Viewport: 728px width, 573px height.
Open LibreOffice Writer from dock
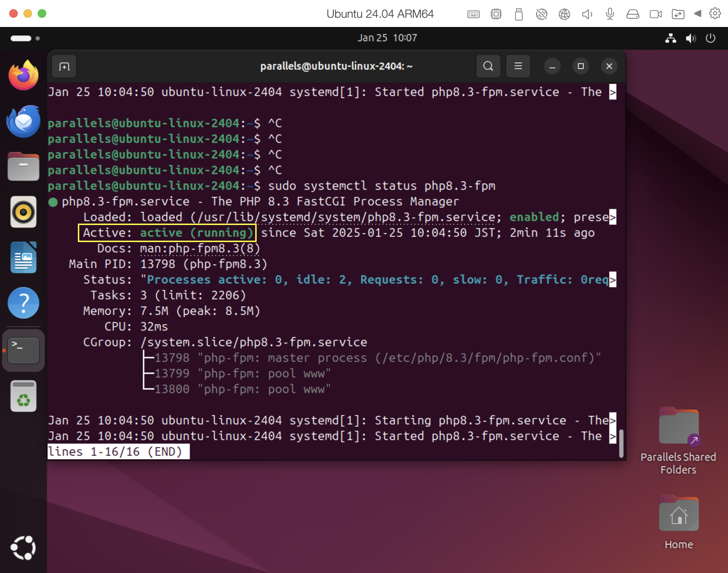tap(23, 258)
